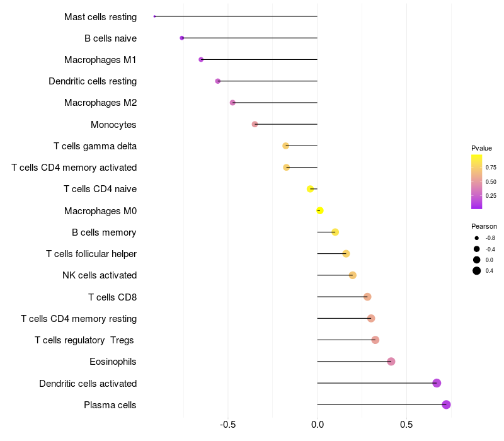Click the Pvalue legend title
Image resolution: width=504 pixels, height=441 pixels.
[x=481, y=148]
